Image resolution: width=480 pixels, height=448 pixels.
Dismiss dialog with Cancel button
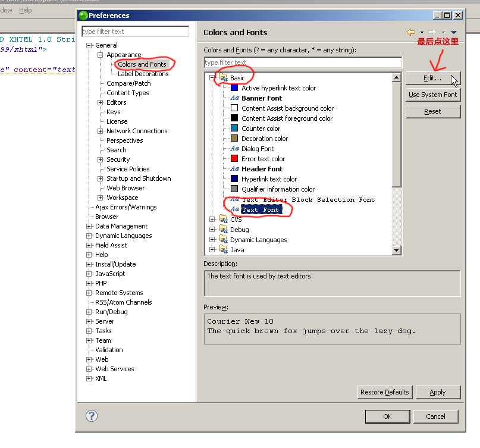pyautogui.click(x=435, y=416)
